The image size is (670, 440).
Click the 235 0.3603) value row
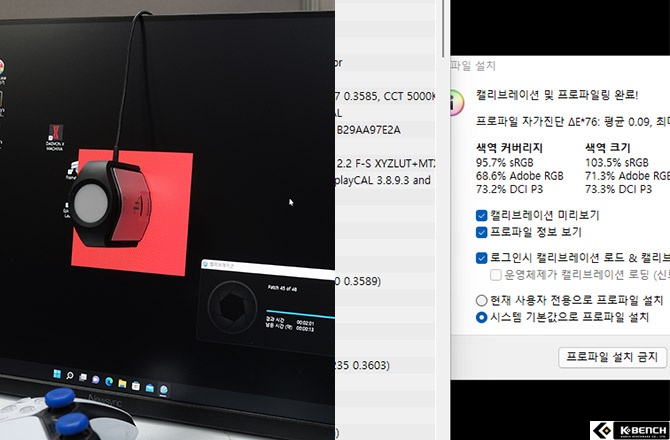pyautogui.click(x=362, y=365)
